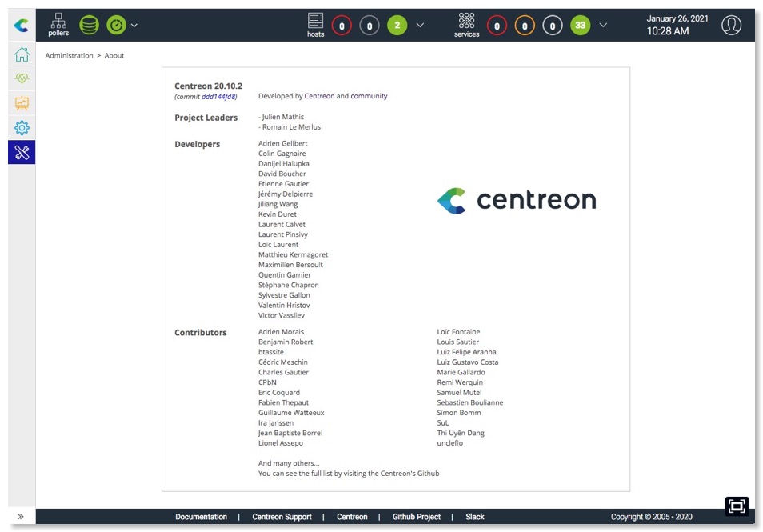Expand the services status dropdown chevron
The image size is (763, 532).
coord(604,25)
